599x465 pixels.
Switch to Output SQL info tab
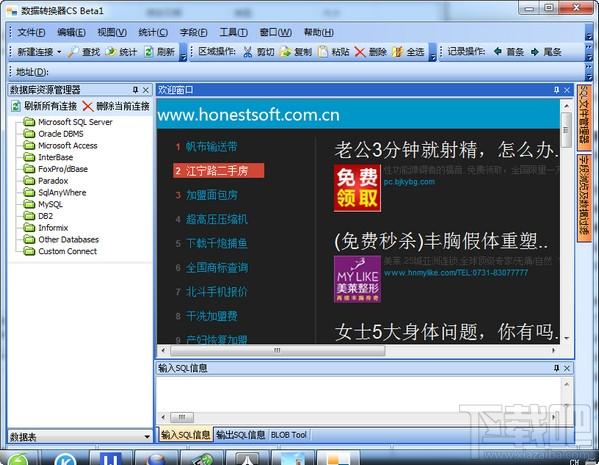[x=241, y=435]
